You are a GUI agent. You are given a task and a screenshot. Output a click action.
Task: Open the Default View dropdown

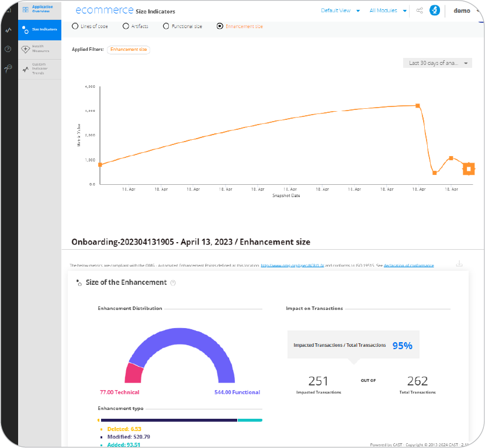pos(338,10)
